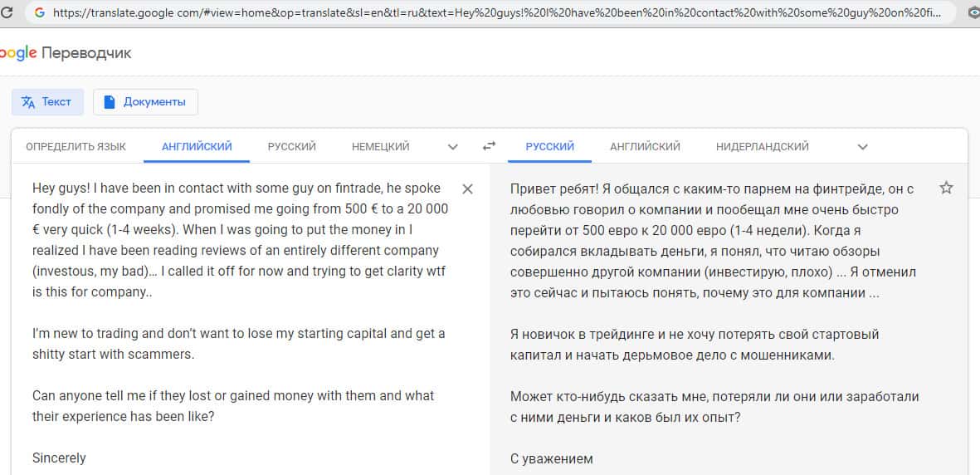Image resolution: width=980 pixels, height=475 pixels.
Task: Select АНГЛИЙСКИЙ as target language
Action: [645, 146]
